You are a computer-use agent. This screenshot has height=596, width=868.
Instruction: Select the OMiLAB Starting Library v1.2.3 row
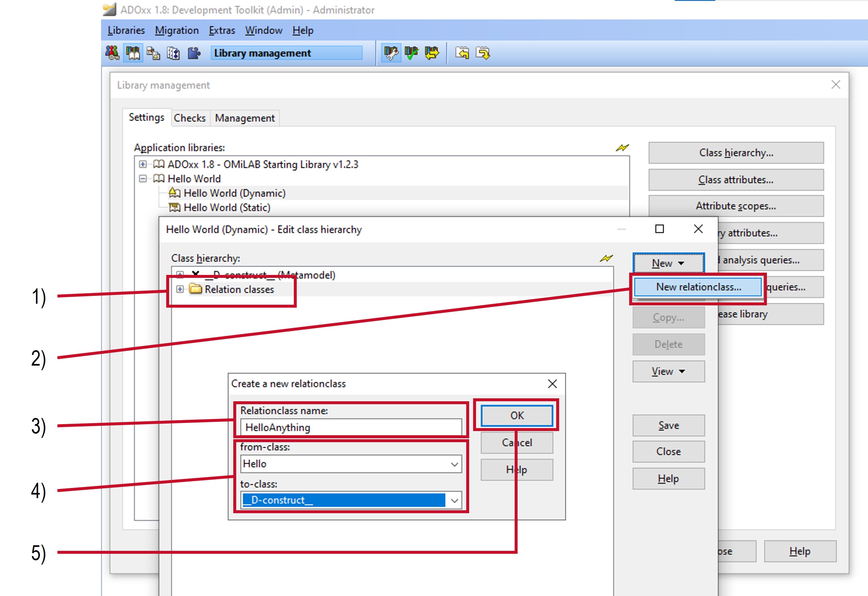click(x=263, y=164)
